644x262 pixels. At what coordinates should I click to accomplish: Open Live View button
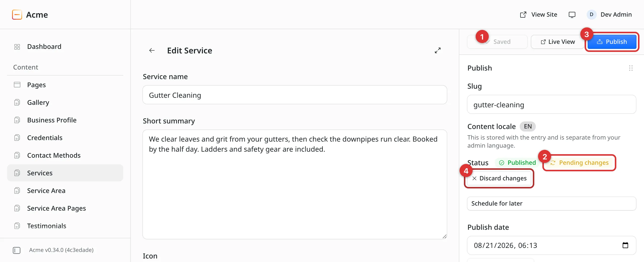click(x=558, y=42)
